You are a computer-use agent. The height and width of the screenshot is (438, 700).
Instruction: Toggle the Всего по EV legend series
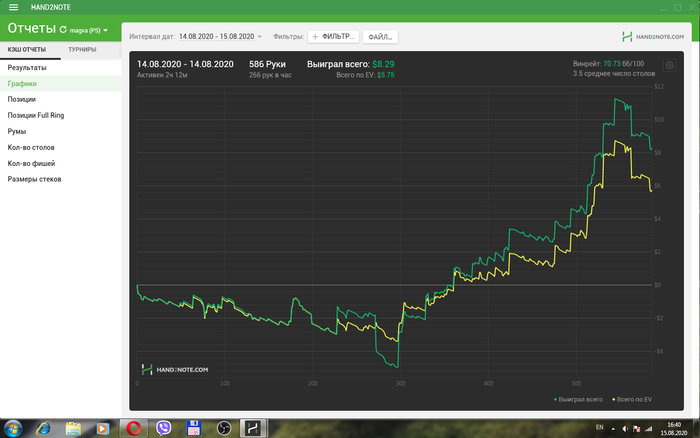click(x=632, y=399)
